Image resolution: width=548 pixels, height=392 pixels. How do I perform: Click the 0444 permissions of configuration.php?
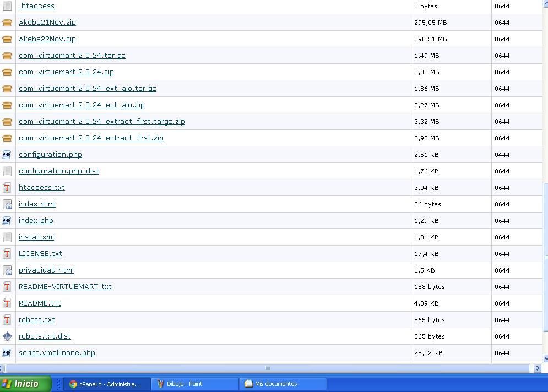click(502, 155)
